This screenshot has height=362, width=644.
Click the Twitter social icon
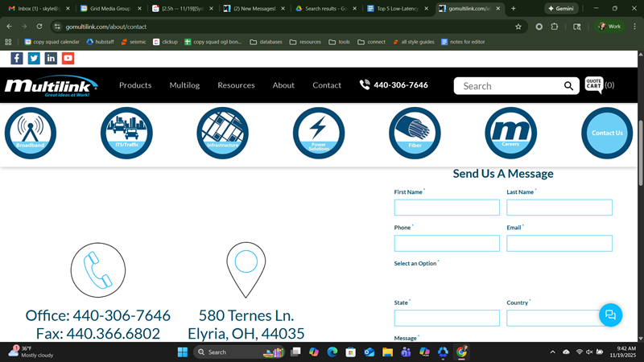pyautogui.click(x=34, y=58)
